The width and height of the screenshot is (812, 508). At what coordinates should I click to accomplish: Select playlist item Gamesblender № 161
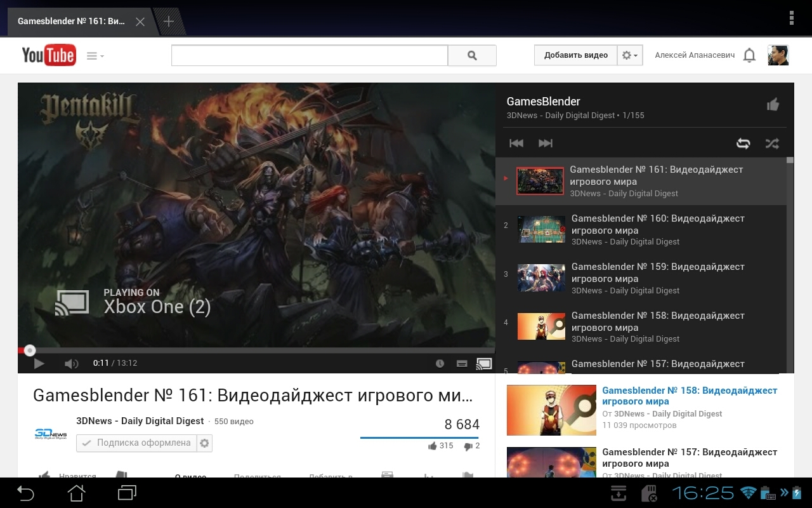641,181
